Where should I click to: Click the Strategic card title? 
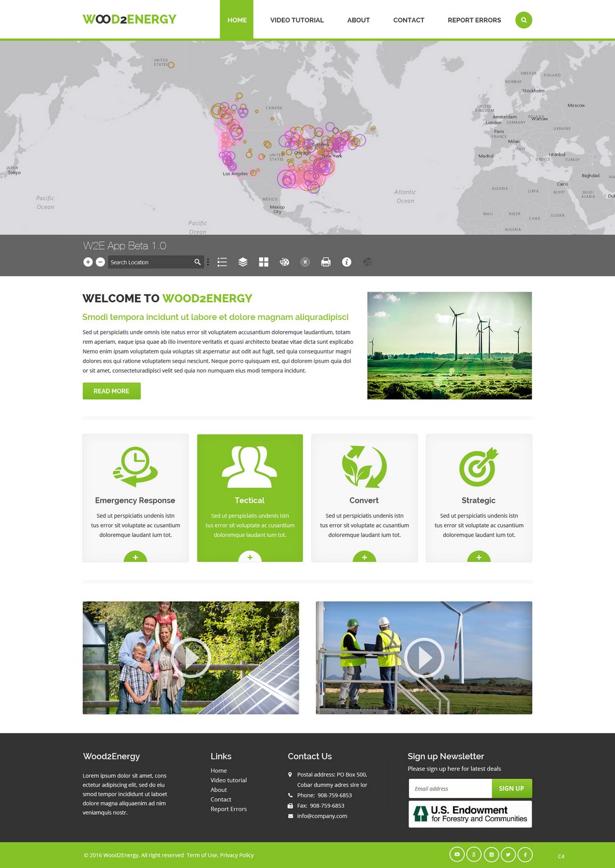478,501
